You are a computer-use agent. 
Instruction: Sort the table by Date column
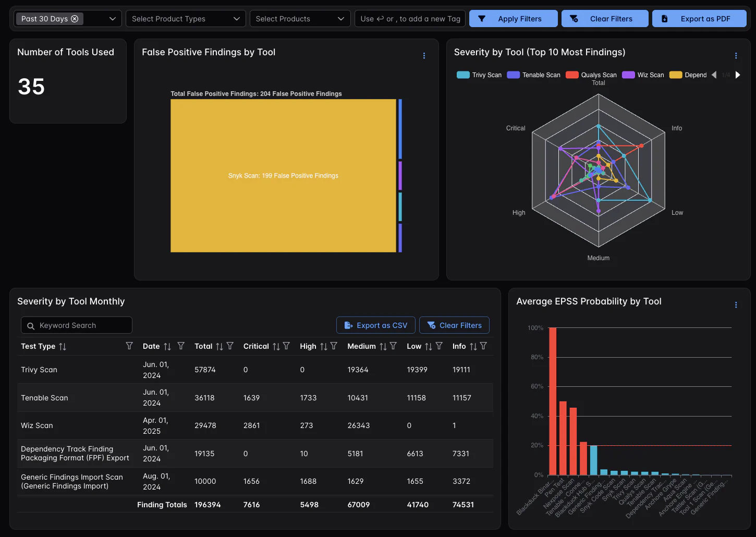click(167, 347)
